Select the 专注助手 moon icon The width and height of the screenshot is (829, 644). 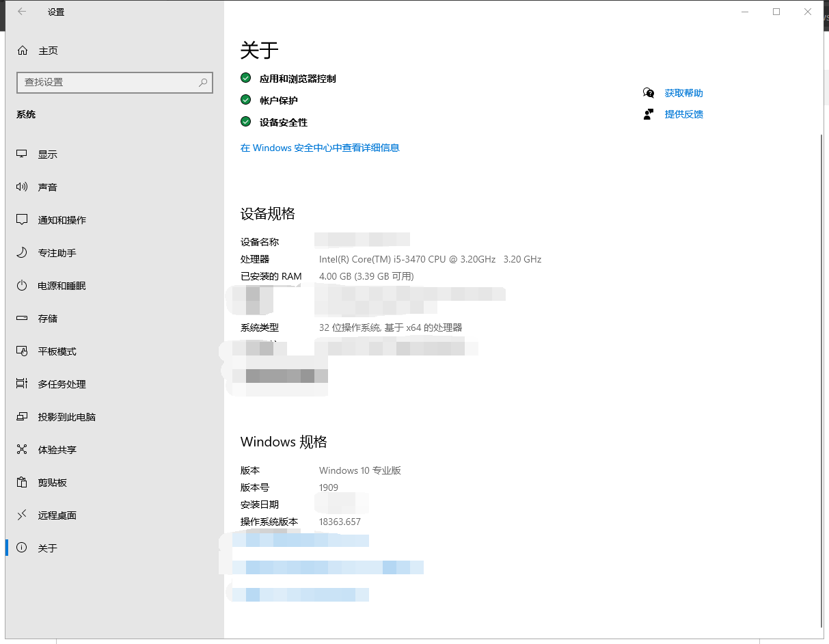click(22, 253)
